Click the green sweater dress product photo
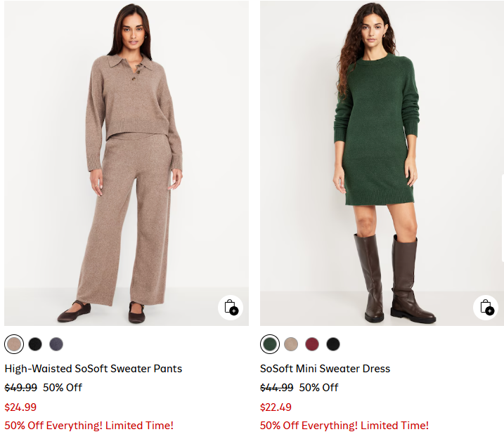Viewport: 504px width, 439px height. click(380, 162)
